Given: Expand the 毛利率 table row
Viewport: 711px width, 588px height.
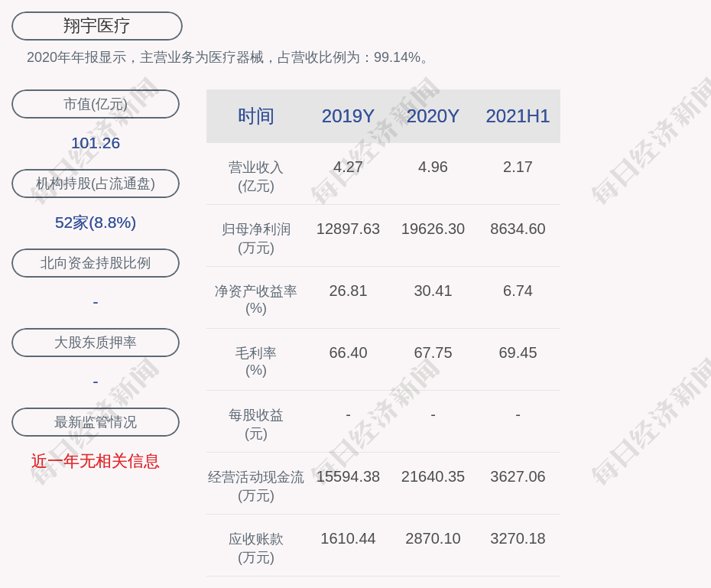Looking at the screenshot, I should coord(255,362).
